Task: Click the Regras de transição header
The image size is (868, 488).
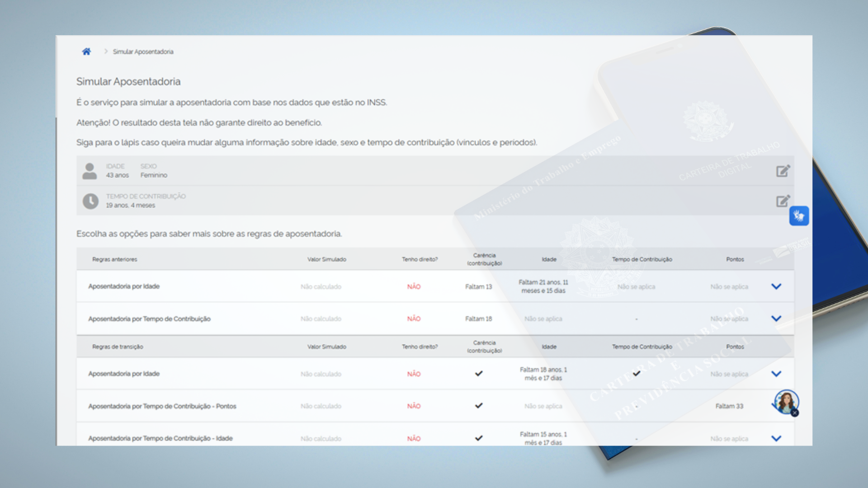Action: 118,347
